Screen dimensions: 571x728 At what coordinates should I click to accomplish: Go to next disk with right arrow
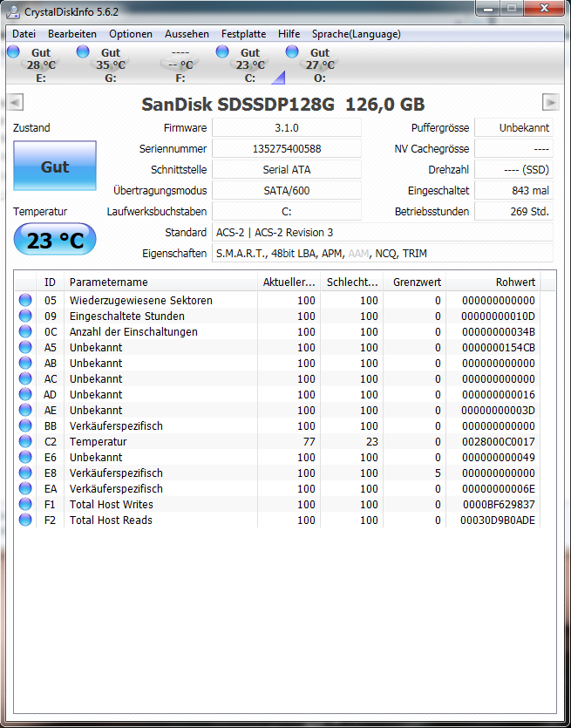coord(551,102)
